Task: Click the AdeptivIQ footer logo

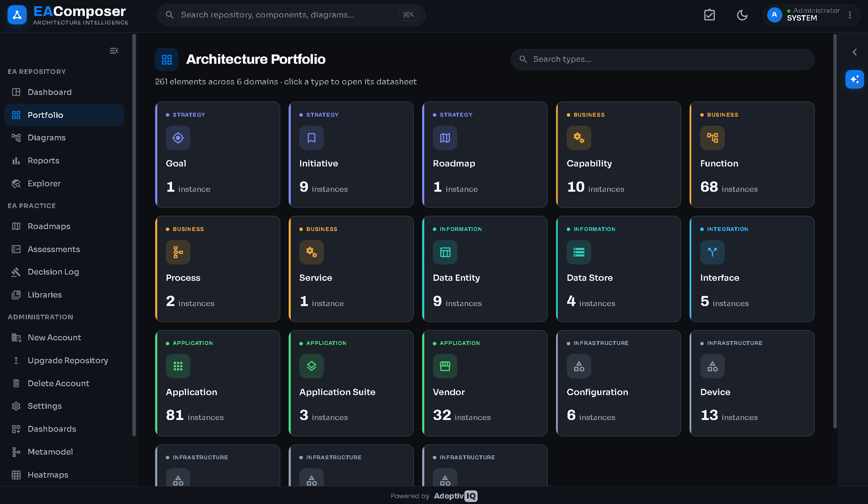Action: [455, 496]
